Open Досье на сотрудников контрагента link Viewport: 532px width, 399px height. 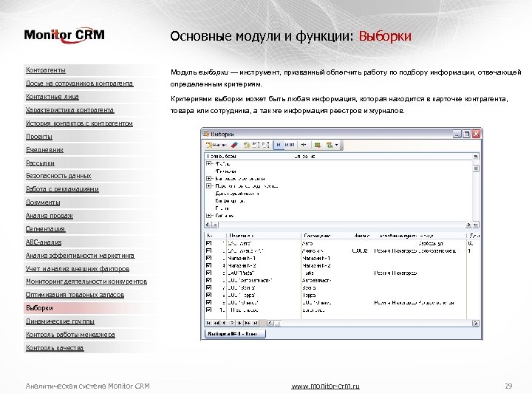pos(79,83)
